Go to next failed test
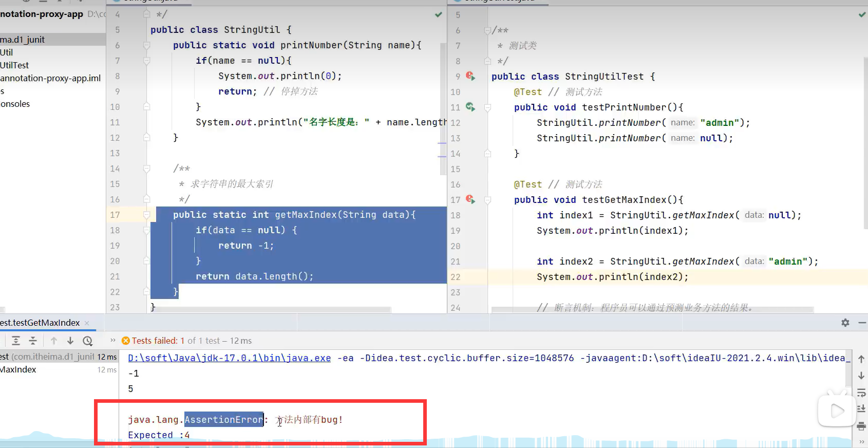The height and width of the screenshot is (448, 868). [x=70, y=341]
